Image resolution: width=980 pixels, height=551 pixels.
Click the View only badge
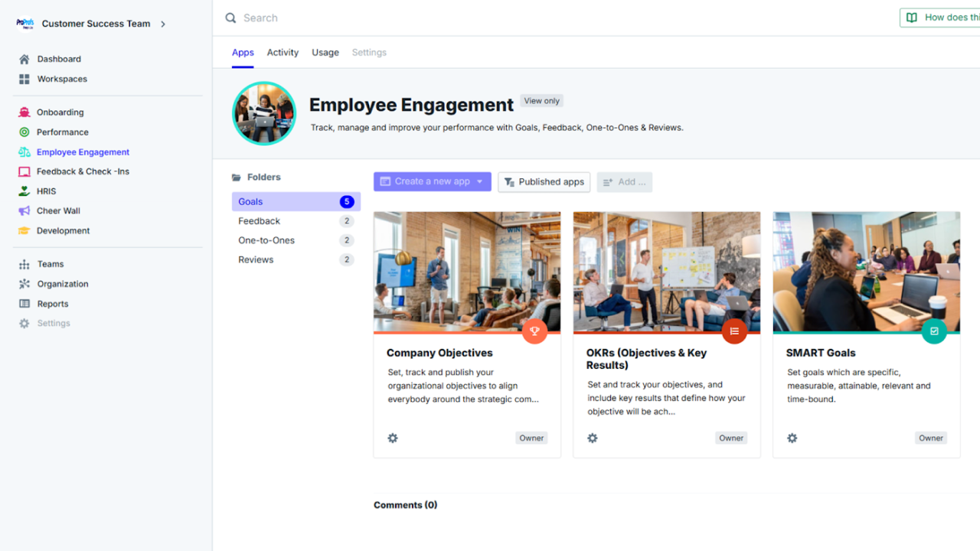542,101
